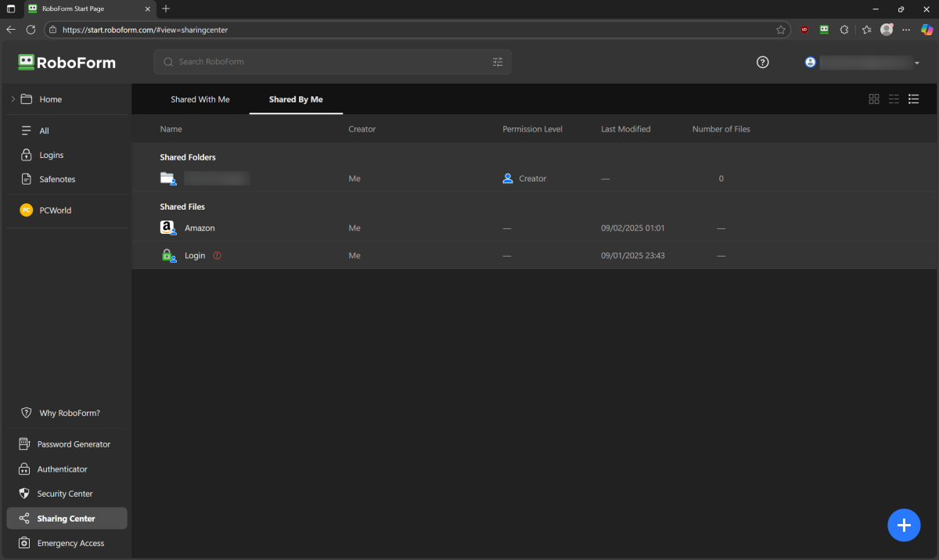The height and width of the screenshot is (560, 939).
Task: Close the RoboForm Start Page tab
Action: coord(148,9)
